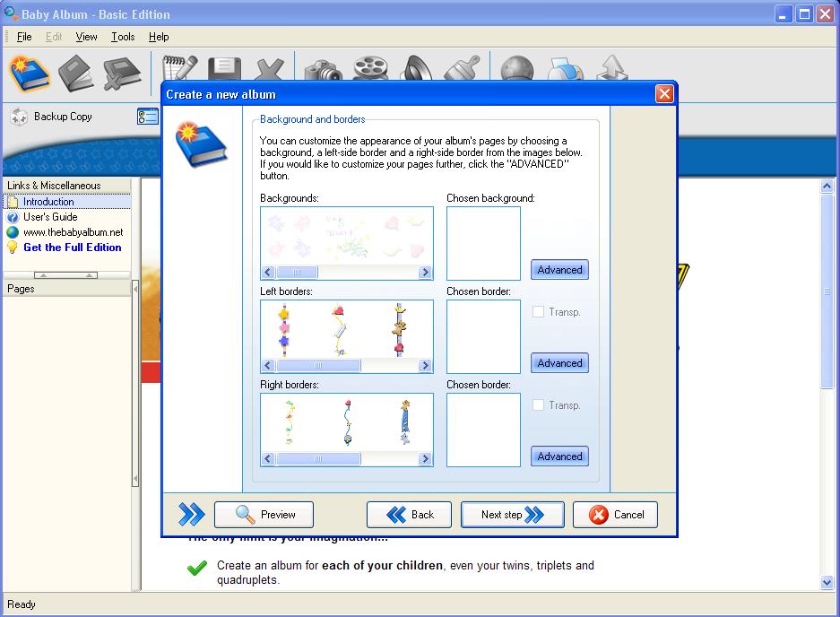Cancel the new album dialog

pyautogui.click(x=615, y=515)
